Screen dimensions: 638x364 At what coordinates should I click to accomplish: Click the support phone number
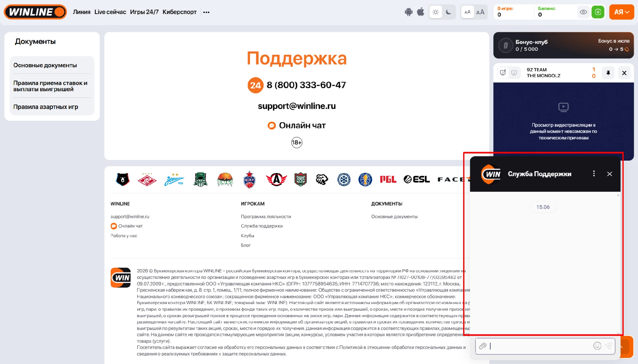pyautogui.click(x=306, y=85)
